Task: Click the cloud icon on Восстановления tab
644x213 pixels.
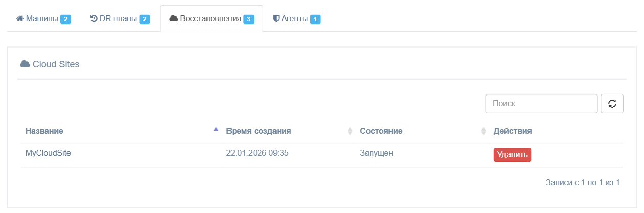Action: [x=174, y=19]
